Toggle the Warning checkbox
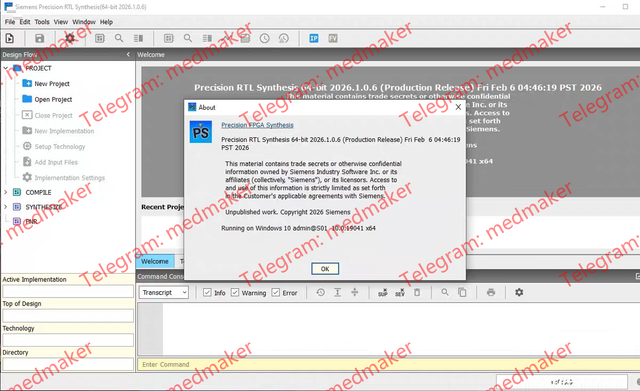This screenshot has width=640, height=391. tap(235, 293)
